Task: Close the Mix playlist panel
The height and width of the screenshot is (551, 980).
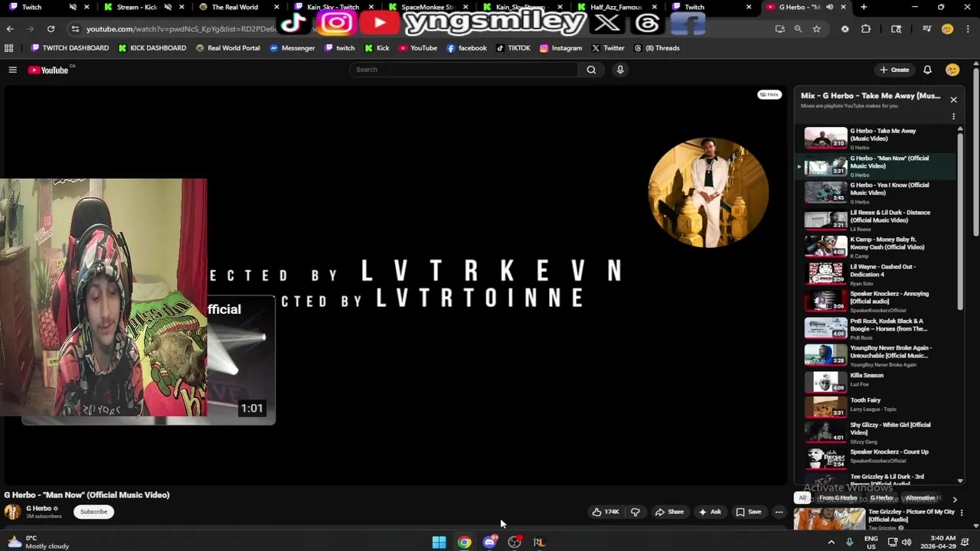Action: click(953, 99)
